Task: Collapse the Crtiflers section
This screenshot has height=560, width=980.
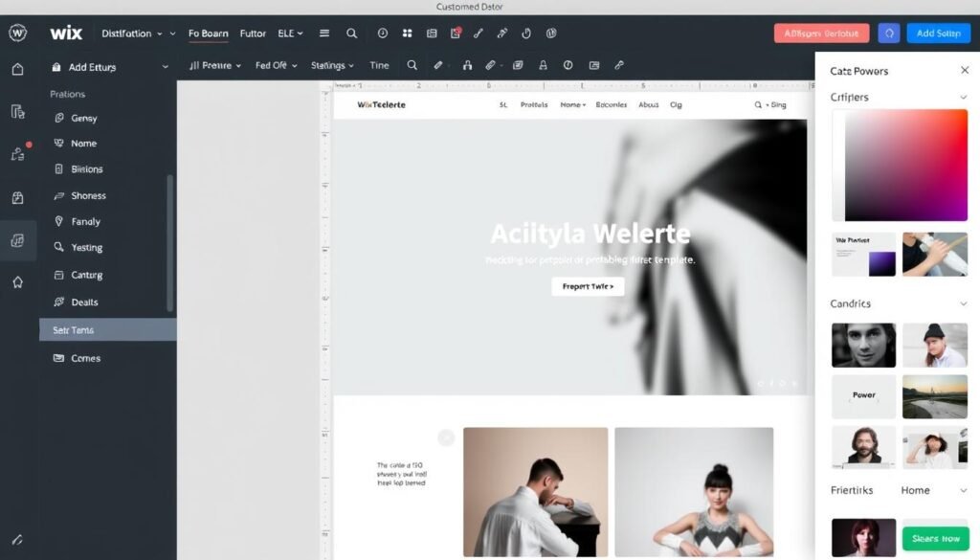Action: (x=965, y=97)
